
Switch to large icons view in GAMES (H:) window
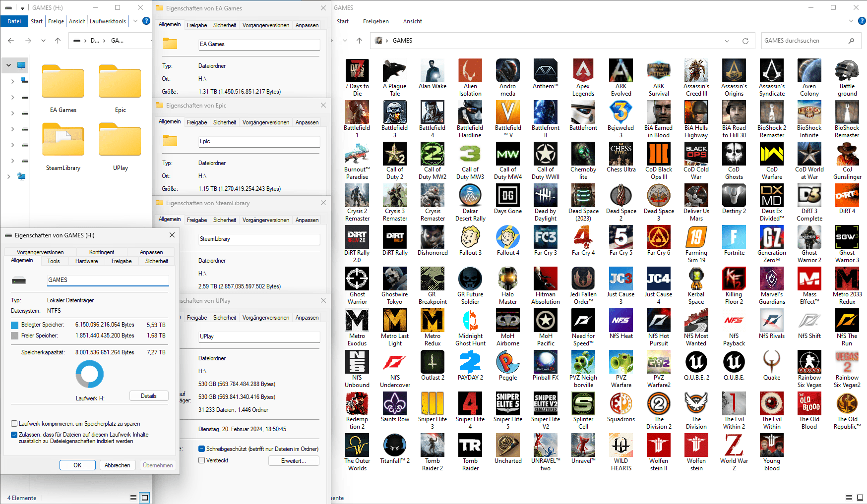(144, 498)
